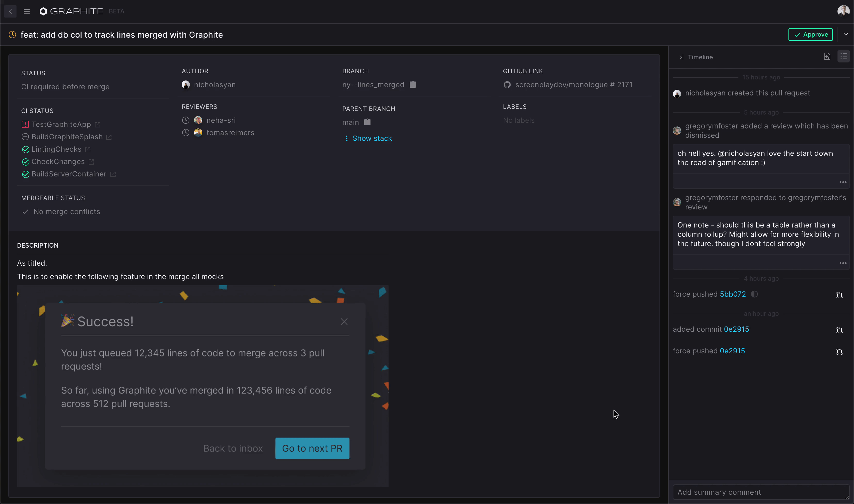The image size is (854, 504).
Task: Go back using the top-left arrow
Action: [10, 12]
